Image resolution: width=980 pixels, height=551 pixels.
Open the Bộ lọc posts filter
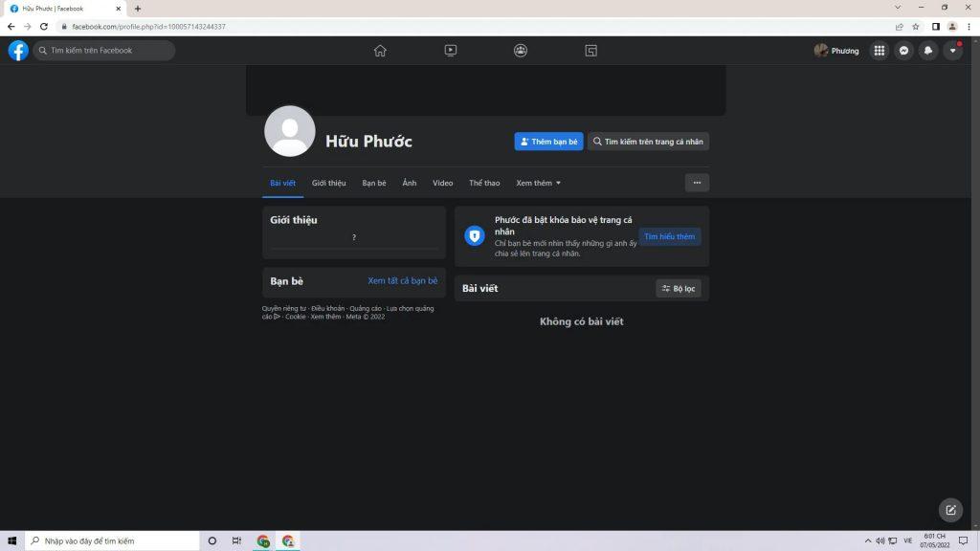tap(679, 289)
